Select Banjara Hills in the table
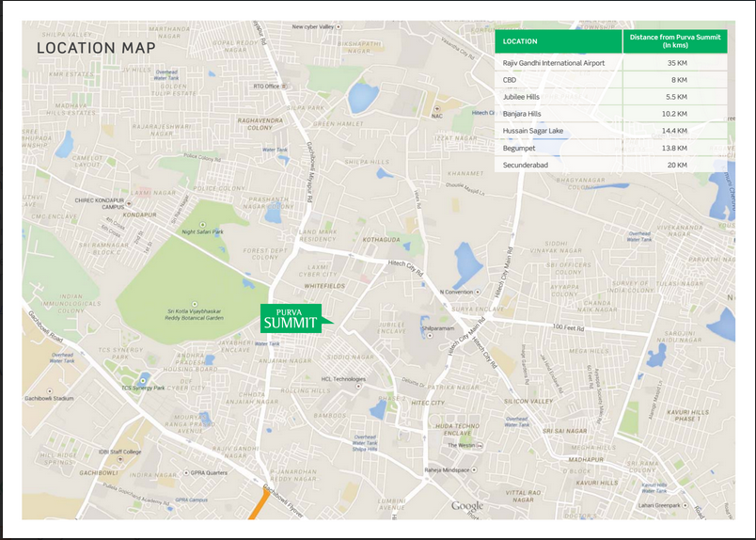Image resolution: width=756 pixels, height=540 pixels. click(x=522, y=114)
